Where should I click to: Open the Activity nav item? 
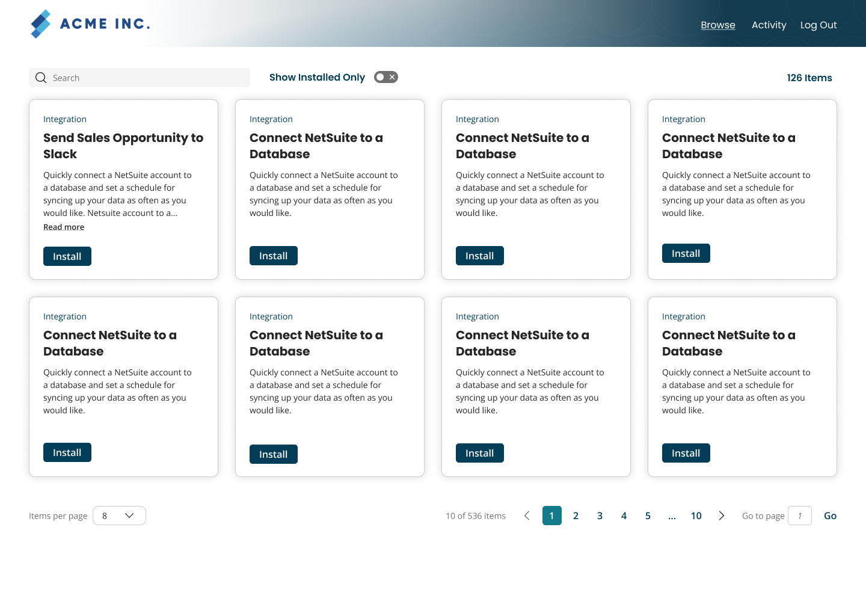(x=769, y=25)
